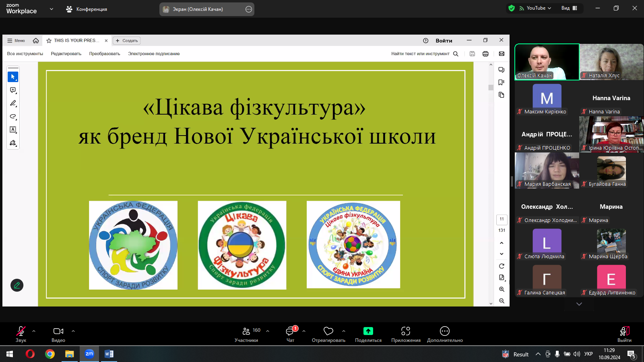644x362 pixels.
Task: Click the page number 11 field
Action: coord(502,219)
